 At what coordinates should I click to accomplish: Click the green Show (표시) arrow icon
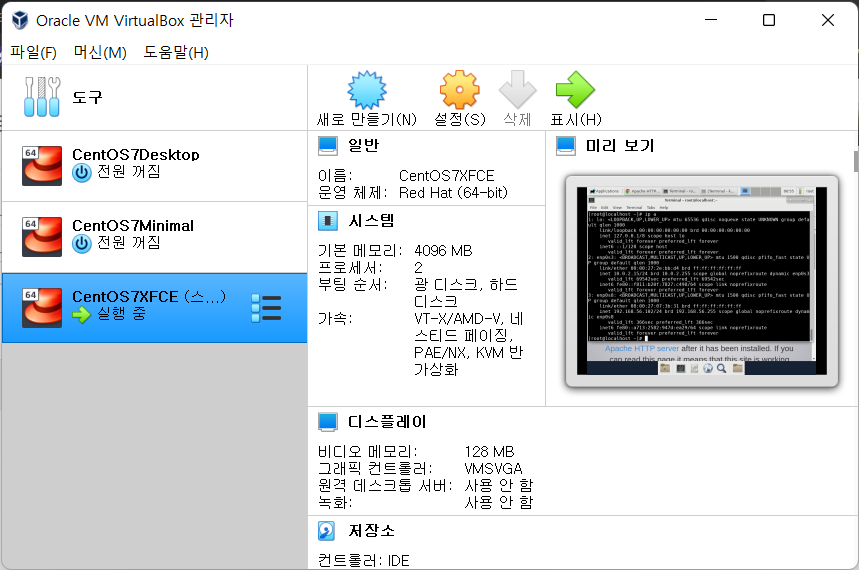575,89
